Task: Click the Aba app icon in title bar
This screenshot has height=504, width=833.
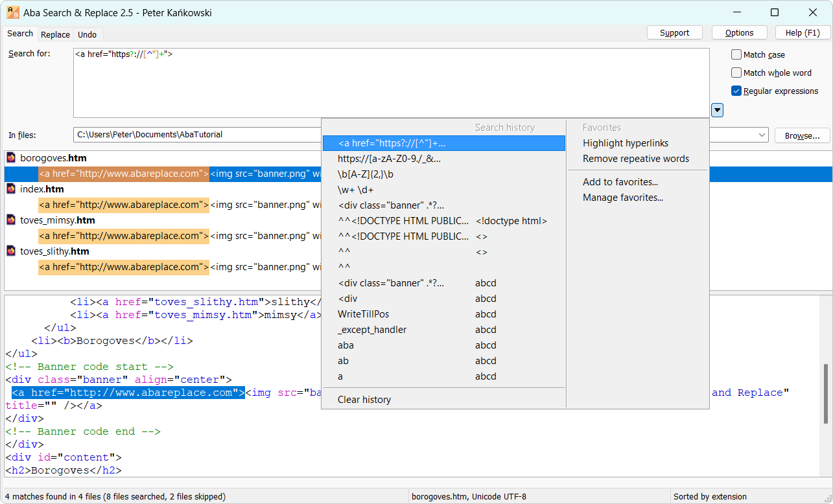Action: click(13, 12)
